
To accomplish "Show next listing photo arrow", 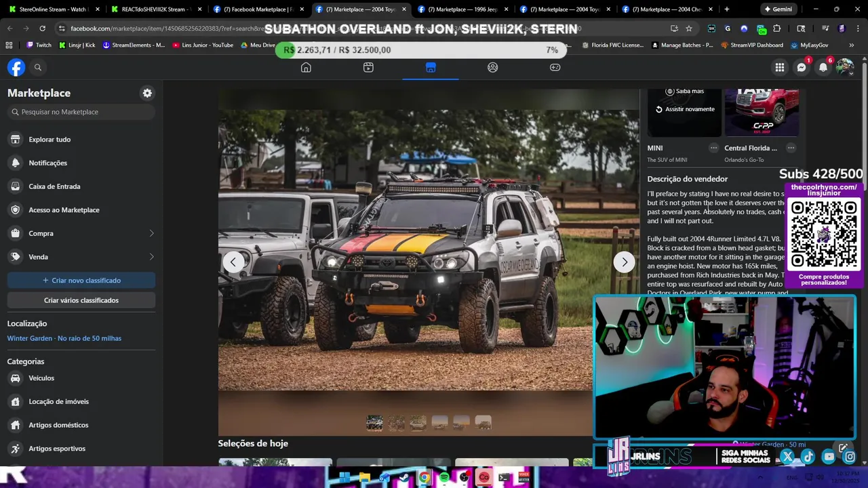I will pyautogui.click(x=624, y=262).
